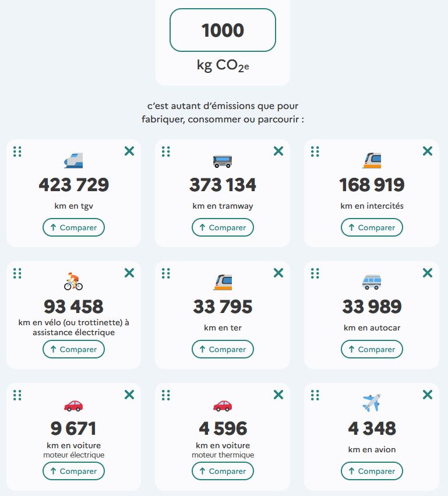Click the high-speed train icon

coord(73,160)
